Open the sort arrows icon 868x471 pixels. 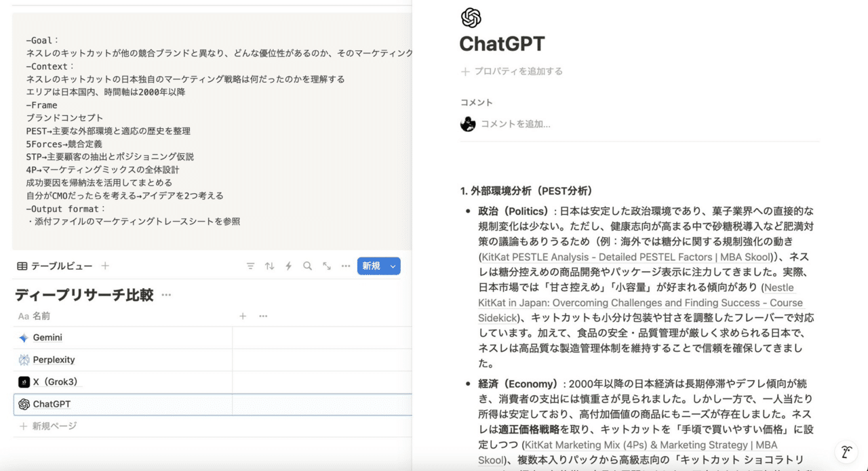[x=269, y=266]
